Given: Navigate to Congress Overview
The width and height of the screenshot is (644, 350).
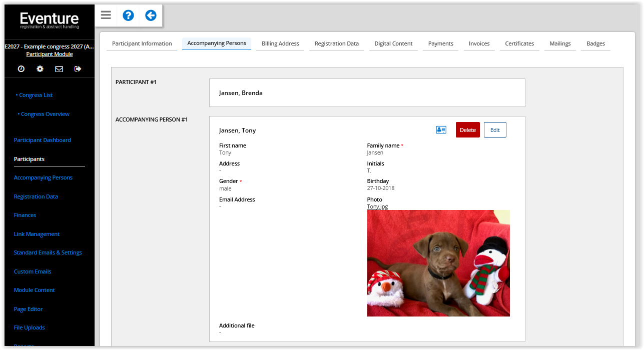Looking at the screenshot, I should click(45, 114).
